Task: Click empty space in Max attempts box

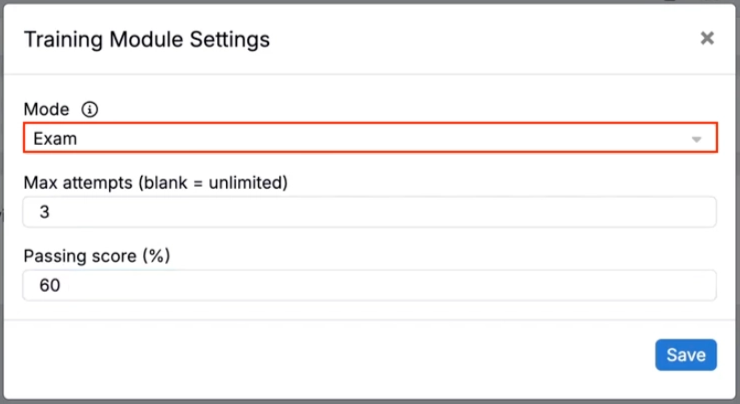Action: pyautogui.click(x=378, y=212)
